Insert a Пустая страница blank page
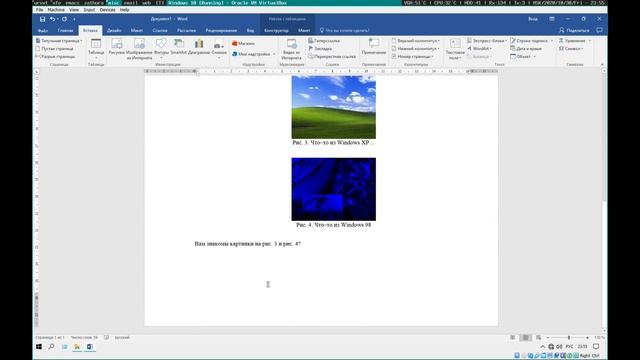640x360 pixels. pyautogui.click(x=55, y=49)
